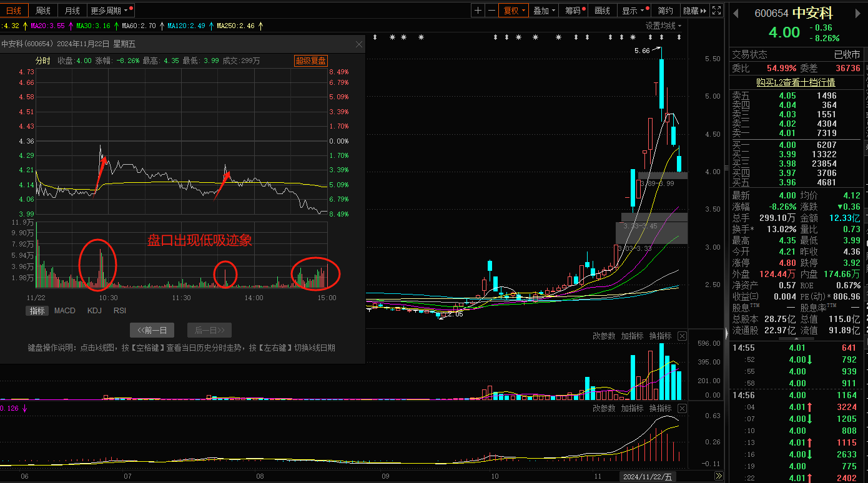Click the zoom-out minus icon in toolbar
Viewport: 868px width, 483px height.
491,11
